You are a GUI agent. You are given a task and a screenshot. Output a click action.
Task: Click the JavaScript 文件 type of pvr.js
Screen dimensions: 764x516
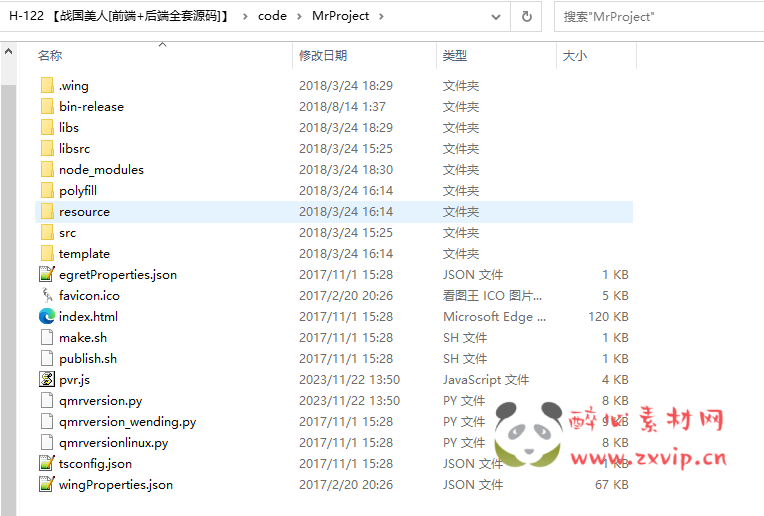(486, 380)
